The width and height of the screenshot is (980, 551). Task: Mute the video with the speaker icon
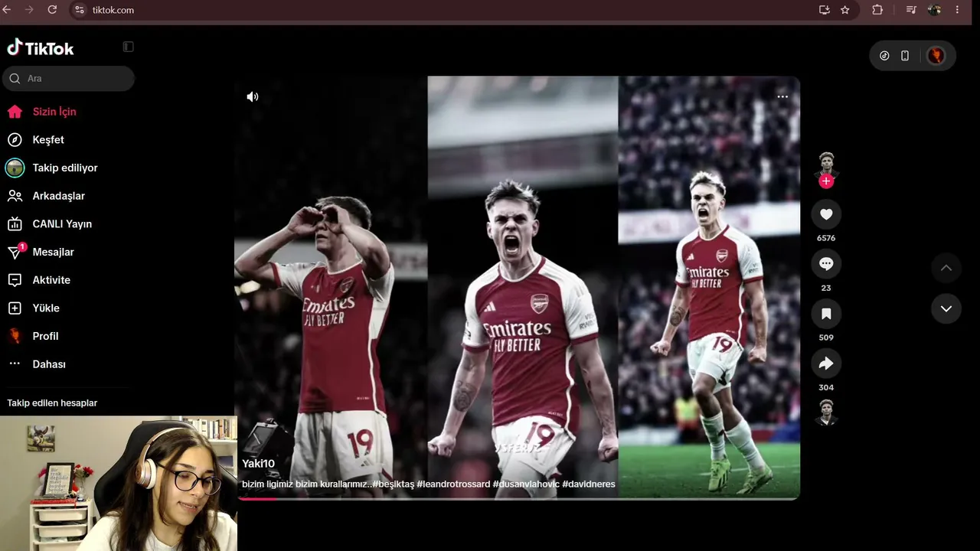click(x=253, y=96)
